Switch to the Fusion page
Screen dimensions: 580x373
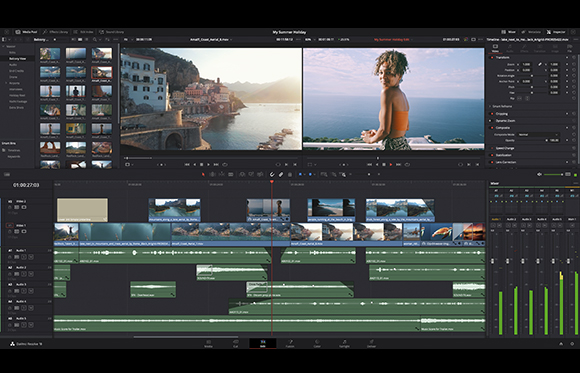click(290, 344)
